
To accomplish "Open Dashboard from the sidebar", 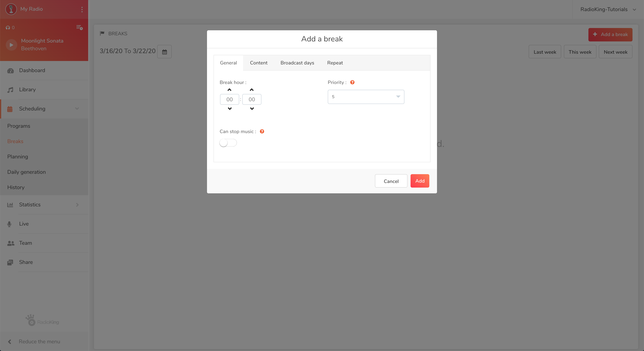I will click(32, 70).
